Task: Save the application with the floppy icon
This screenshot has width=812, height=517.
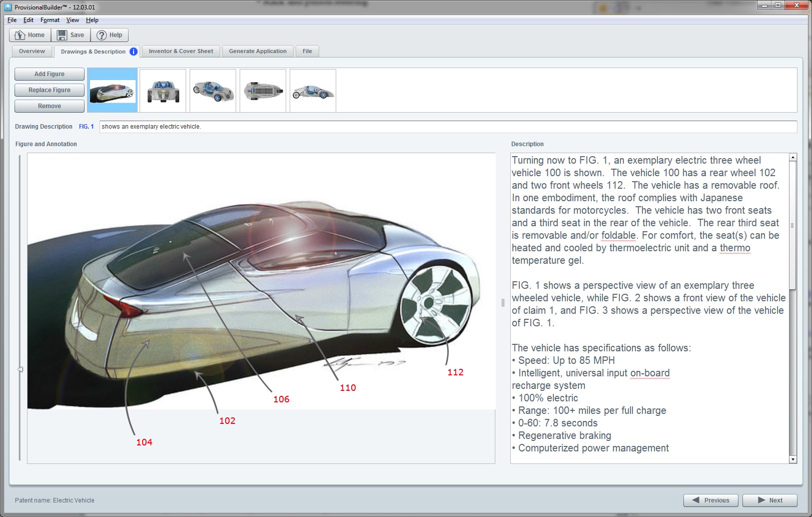Action: pos(71,35)
